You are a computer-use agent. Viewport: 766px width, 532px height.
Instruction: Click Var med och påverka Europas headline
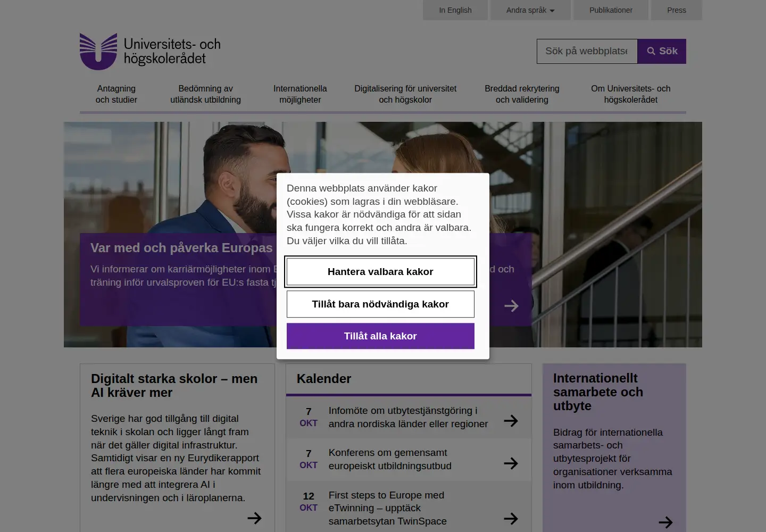181,248
